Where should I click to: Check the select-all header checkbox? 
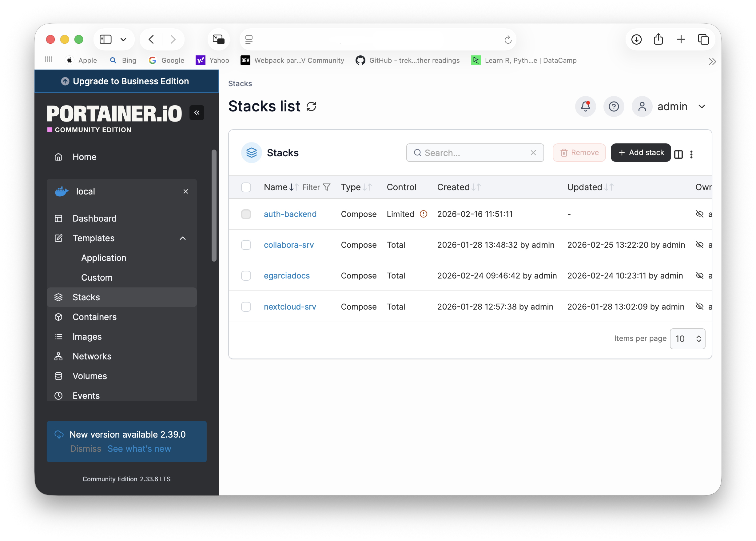pyautogui.click(x=246, y=187)
